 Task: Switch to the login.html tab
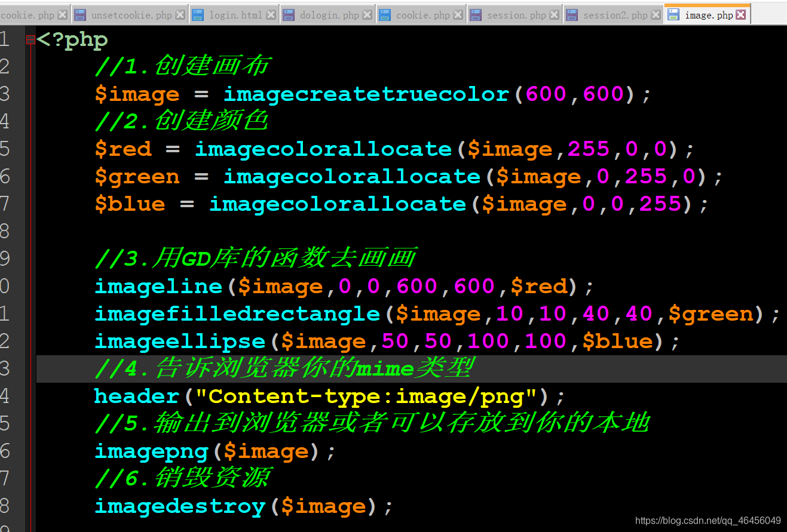pyautogui.click(x=235, y=15)
